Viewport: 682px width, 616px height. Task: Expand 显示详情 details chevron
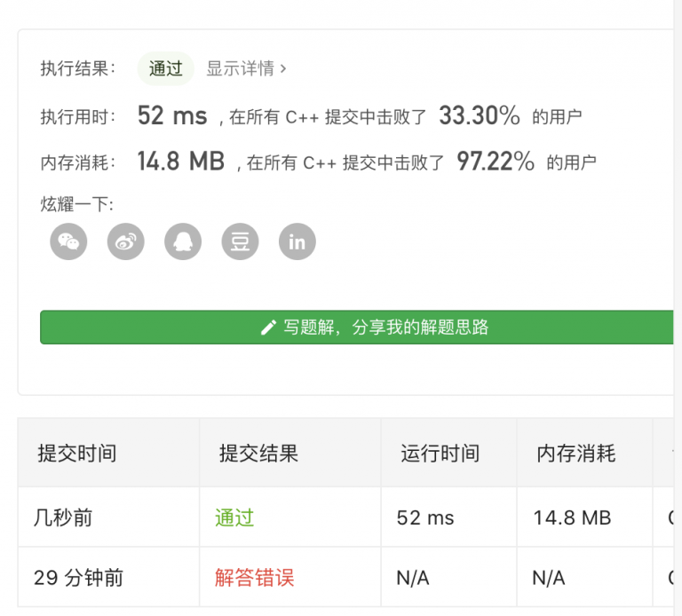283,68
